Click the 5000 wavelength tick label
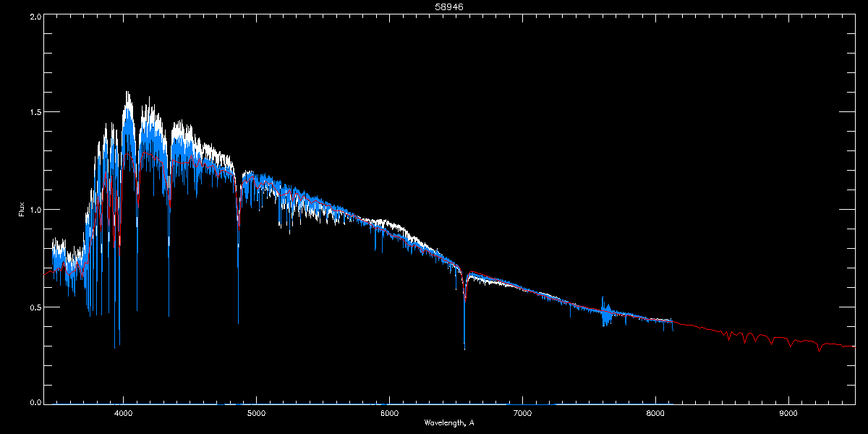868x434 pixels. click(x=256, y=414)
